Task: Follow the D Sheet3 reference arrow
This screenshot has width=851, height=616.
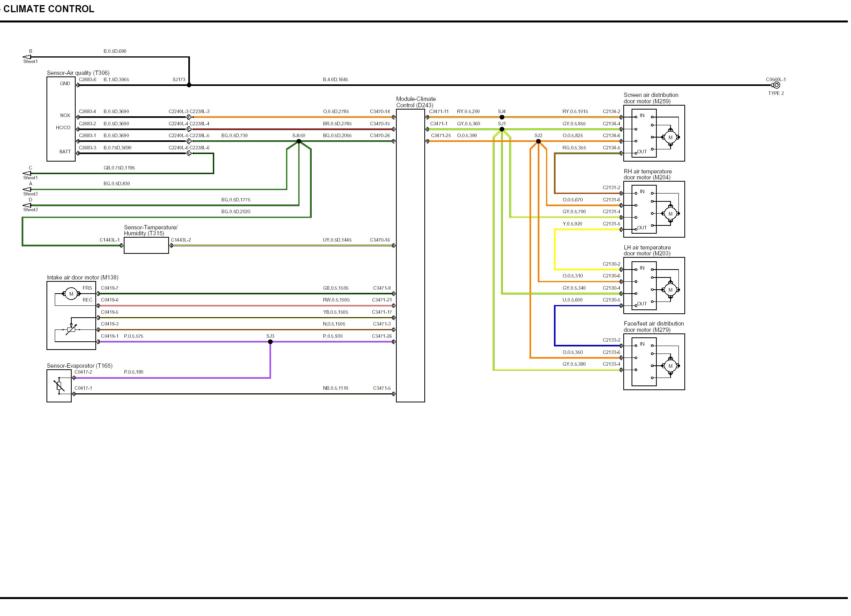Action: (27, 205)
